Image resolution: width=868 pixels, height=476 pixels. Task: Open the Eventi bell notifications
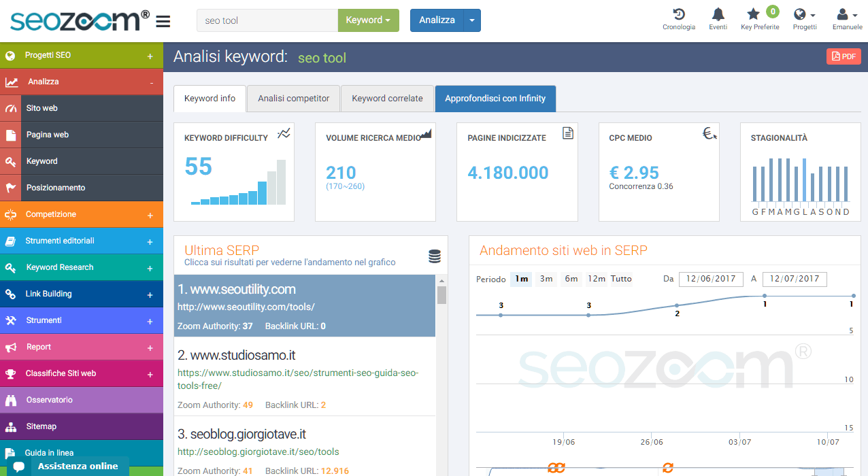coord(718,14)
